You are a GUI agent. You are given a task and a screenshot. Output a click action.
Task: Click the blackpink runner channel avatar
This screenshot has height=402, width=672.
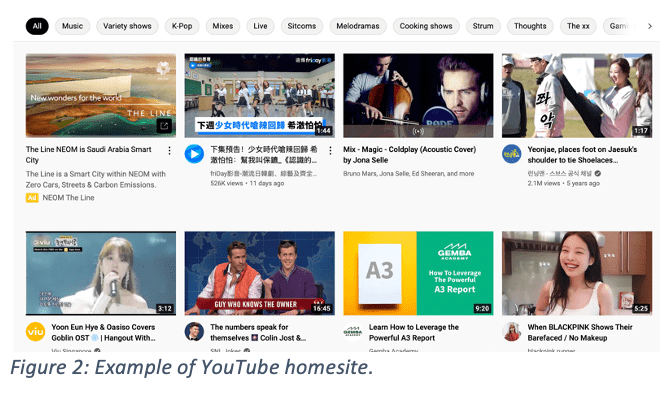click(x=511, y=331)
